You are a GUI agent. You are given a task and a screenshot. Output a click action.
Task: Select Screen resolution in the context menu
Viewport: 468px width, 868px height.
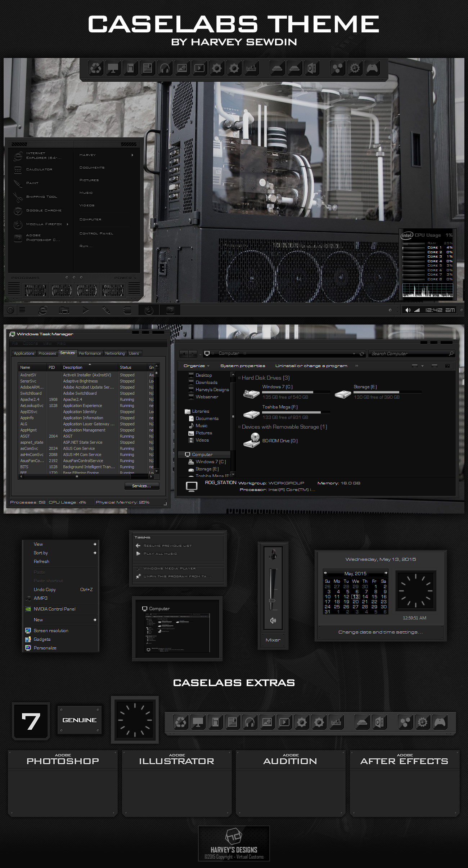[51, 631]
